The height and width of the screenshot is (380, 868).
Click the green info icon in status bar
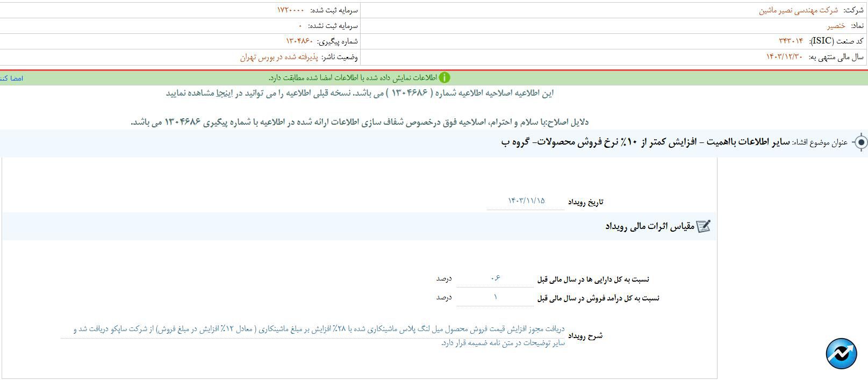444,78
